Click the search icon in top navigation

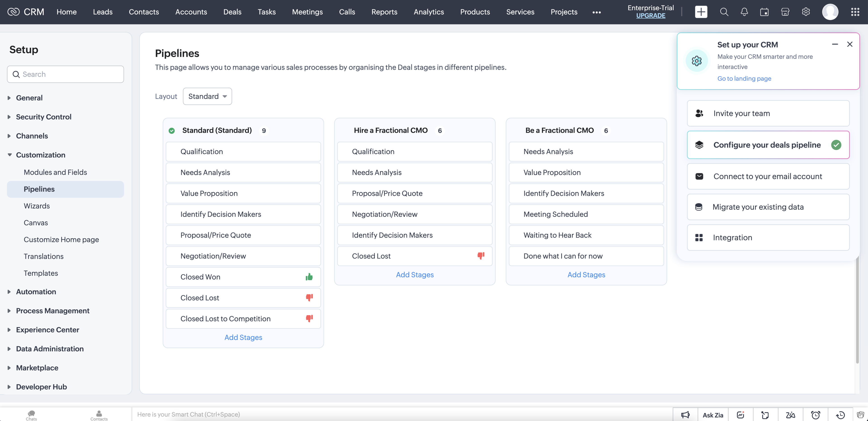[x=724, y=12]
